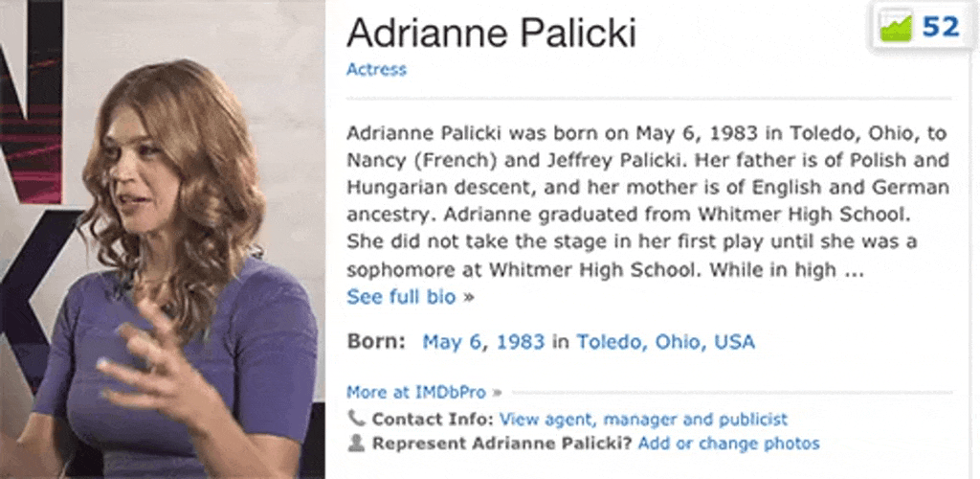The height and width of the screenshot is (479, 980).
Task: Click the Represent Adrianne Palicki? text
Action: (x=501, y=444)
